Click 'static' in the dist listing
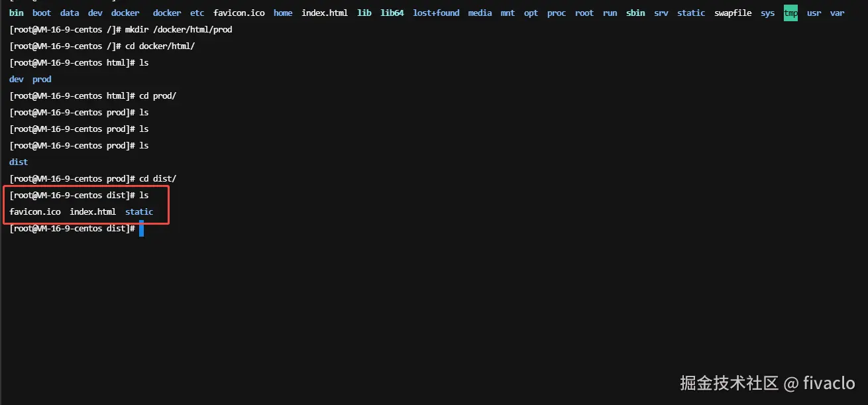This screenshot has height=405, width=868. 139,212
